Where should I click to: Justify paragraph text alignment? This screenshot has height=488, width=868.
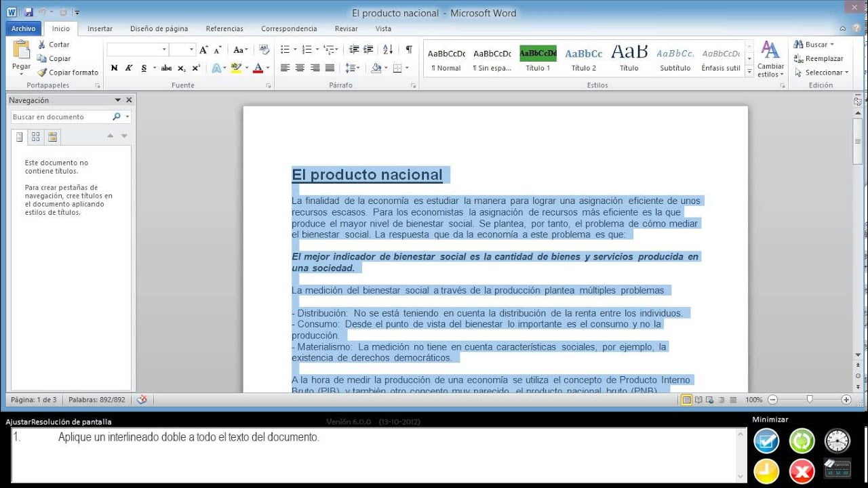(x=330, y=68)
